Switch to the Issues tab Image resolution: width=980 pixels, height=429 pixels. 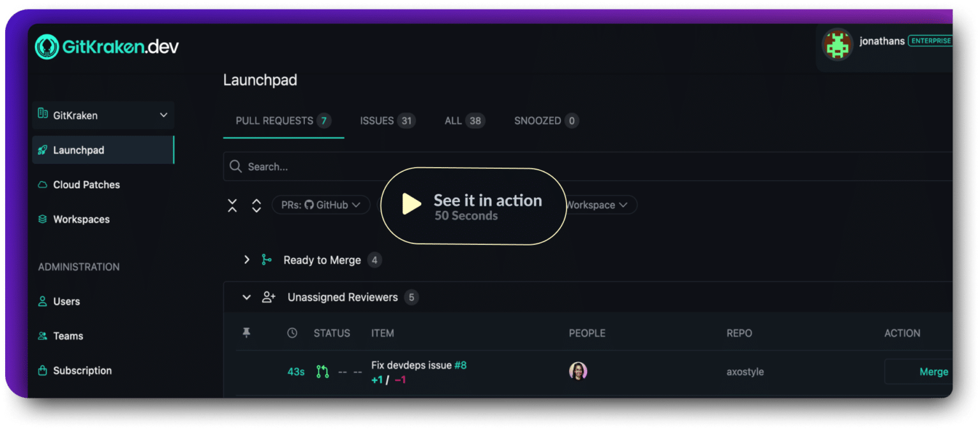[x=388, y=120]
